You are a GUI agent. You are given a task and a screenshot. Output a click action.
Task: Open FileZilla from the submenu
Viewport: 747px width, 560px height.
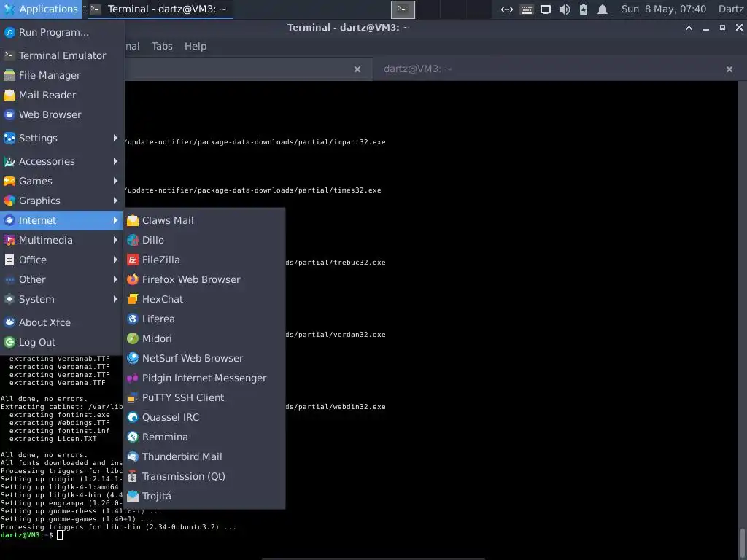pos(204,260)
